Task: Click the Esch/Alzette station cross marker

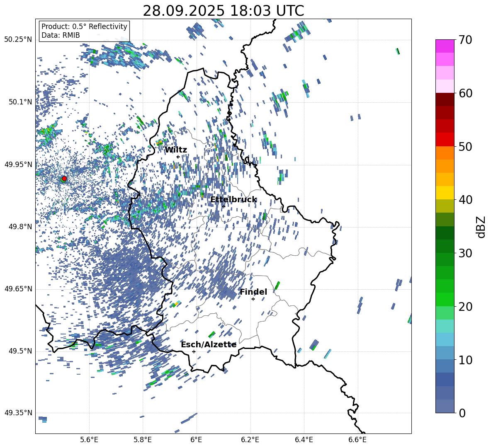Action: (194, 351)
